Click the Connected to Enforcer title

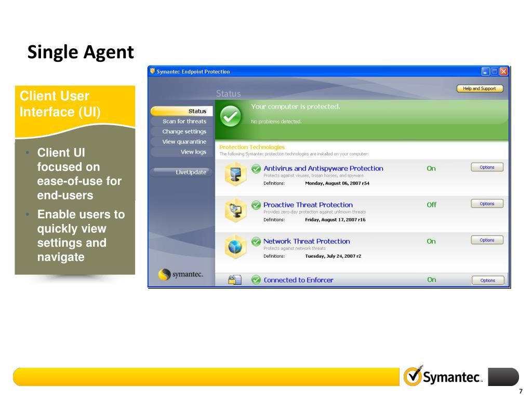(x=299, y=280)
